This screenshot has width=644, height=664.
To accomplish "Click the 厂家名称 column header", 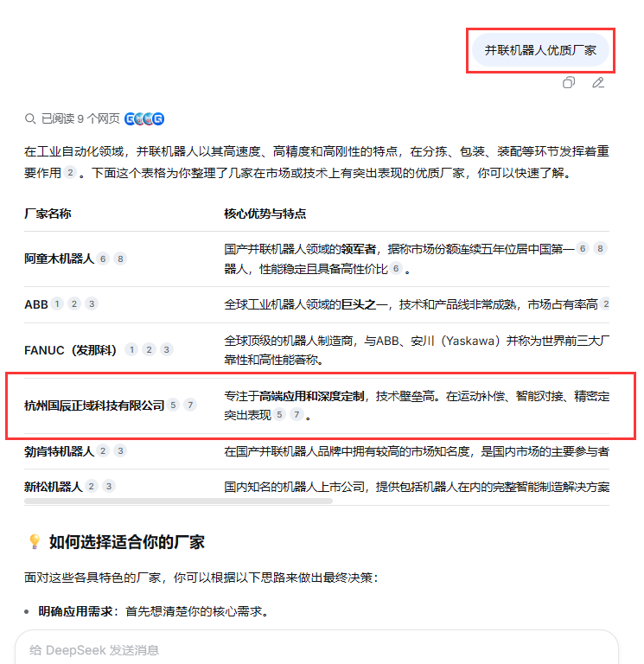I will [48, 214].
